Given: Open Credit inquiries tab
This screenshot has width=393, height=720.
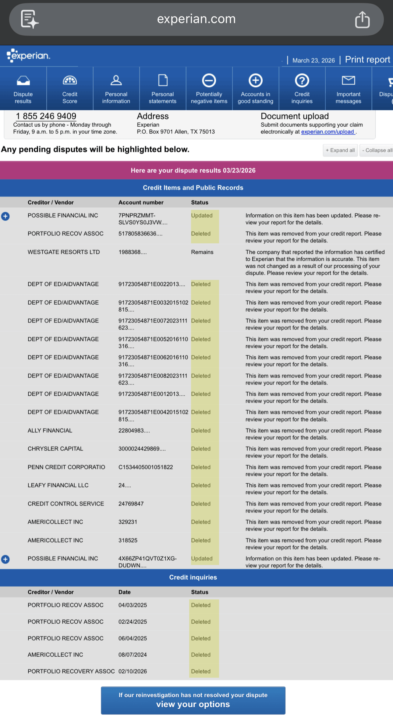Looking at the screenshot, I should tap(302, 88).
